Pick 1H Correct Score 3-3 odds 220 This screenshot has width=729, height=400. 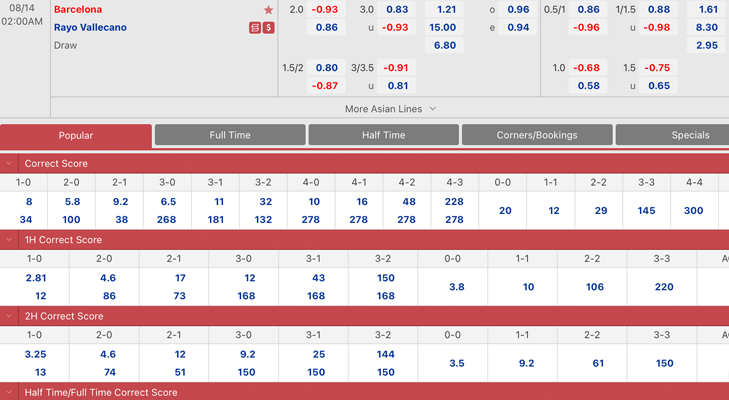(x=663, y=287)
